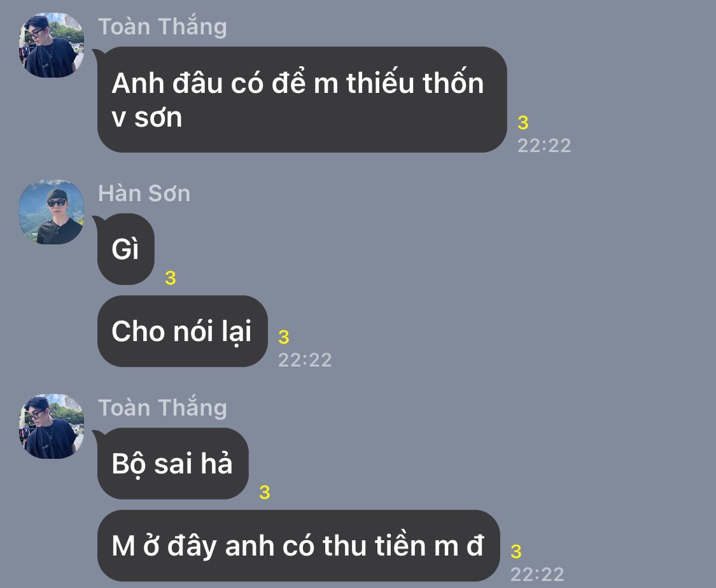
Task: Open Hàn Sơn's profile picture
Action: [51, 212]
